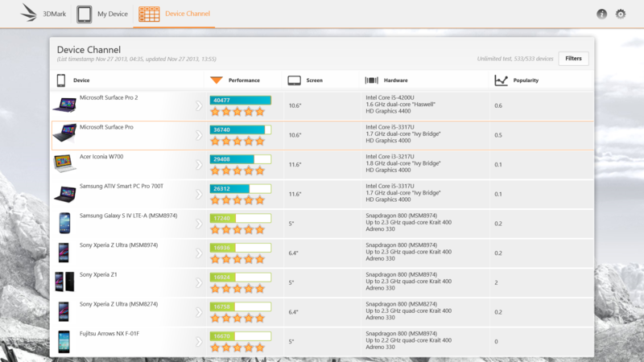Image resolution: width=644 pixels, height=362 pixels.
Task: Open the My Device tab
Action: coord(102,14)
